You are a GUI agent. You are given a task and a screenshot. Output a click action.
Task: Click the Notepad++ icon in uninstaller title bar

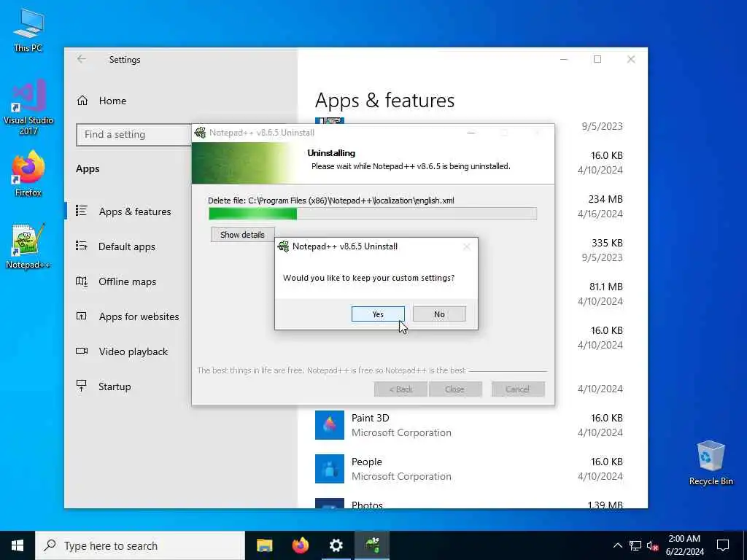(x=200, y=133)
